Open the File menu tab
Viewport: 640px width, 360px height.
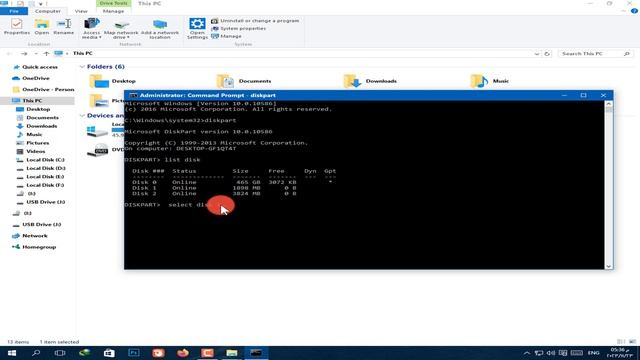(x=14, y=11)
